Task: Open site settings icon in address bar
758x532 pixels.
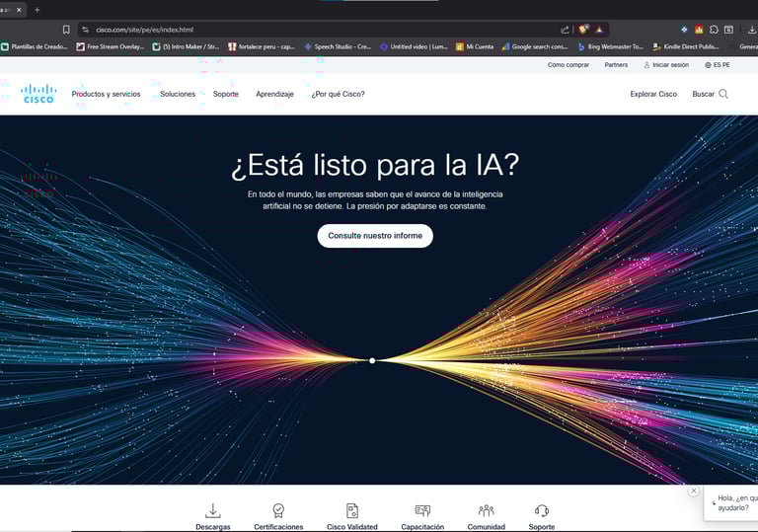Action: (x=86, y=30)
